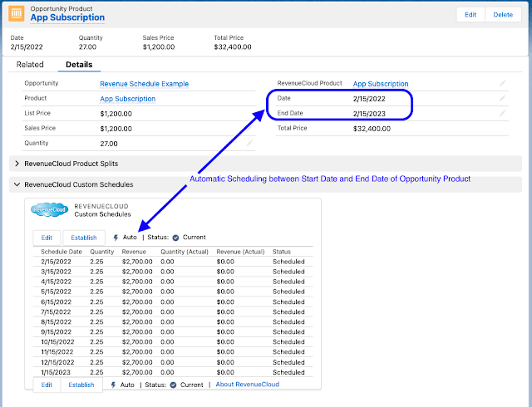The width and height of the screenshot is (532, 407).
Task: Open the Revenue Schedule Example opportunity link
Action: click(144, 84)
